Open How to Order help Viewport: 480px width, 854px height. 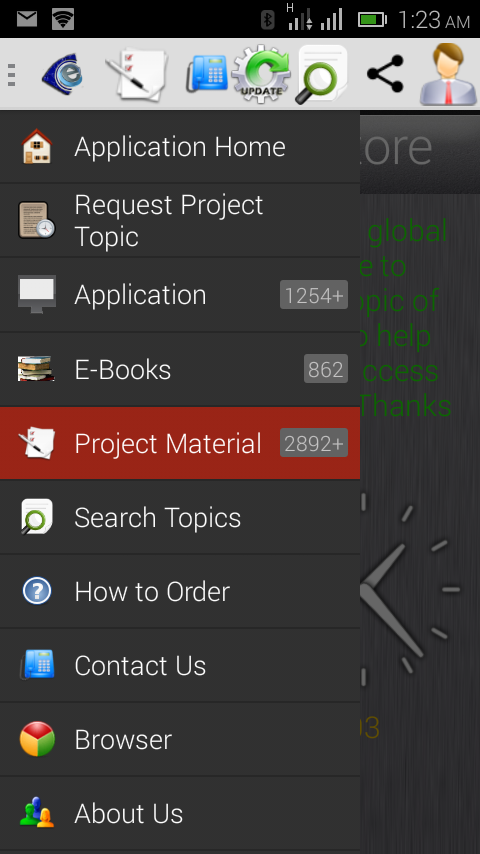[x=180, y=591]
